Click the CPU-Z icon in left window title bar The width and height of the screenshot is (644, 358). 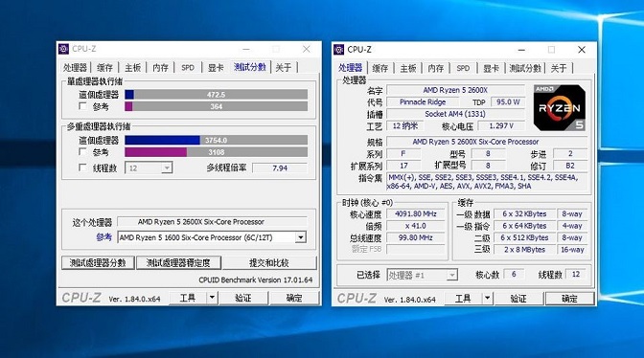coord(63,49)
